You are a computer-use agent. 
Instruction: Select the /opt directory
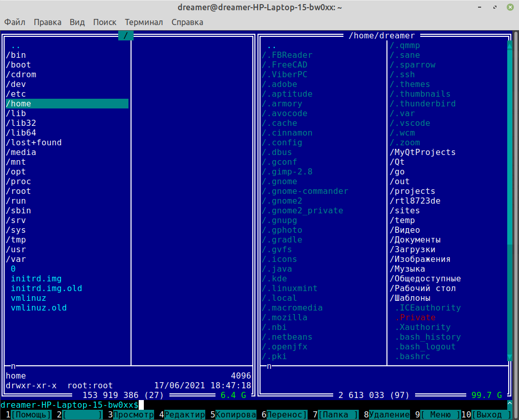click(x=16, y=172)
